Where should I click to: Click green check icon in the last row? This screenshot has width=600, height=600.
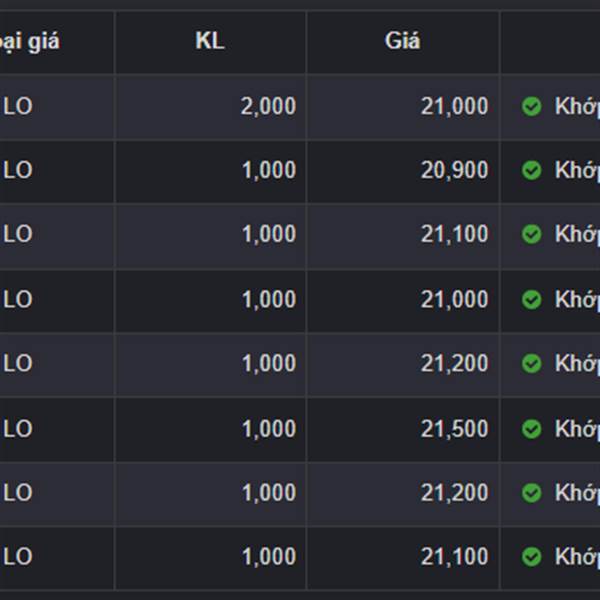click(x=532, y=557)
